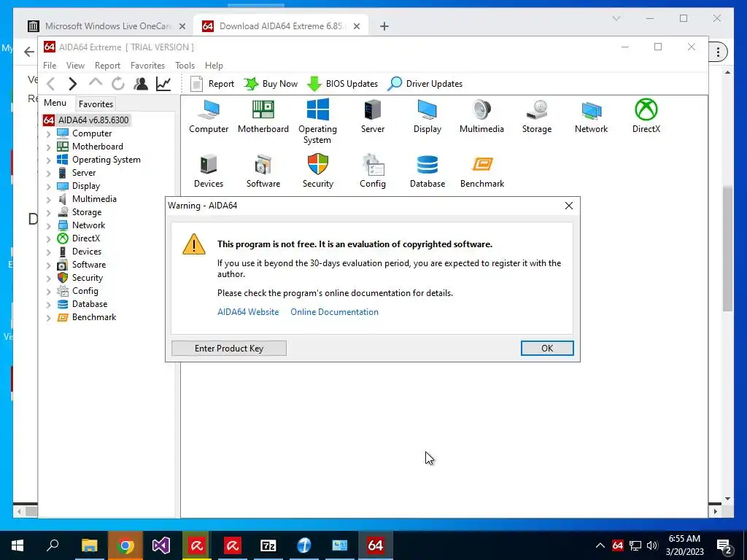The width and height of the screenshot is (747, 560).
Task: Open the AIDA64 Website link
Action: (248, 312)
